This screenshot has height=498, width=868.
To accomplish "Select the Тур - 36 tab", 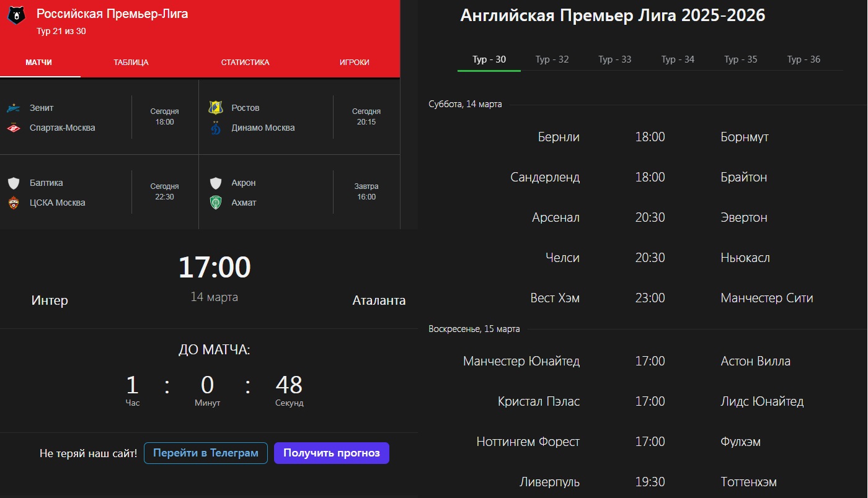I will 804,59.
